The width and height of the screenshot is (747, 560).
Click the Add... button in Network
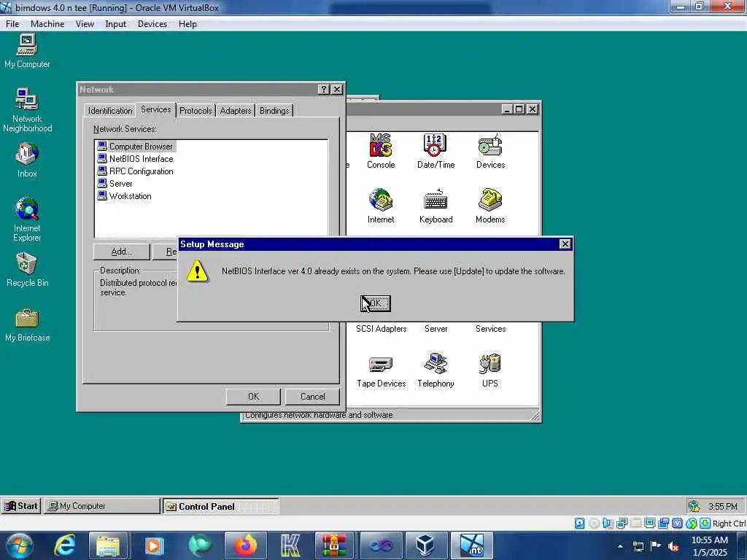122,252
